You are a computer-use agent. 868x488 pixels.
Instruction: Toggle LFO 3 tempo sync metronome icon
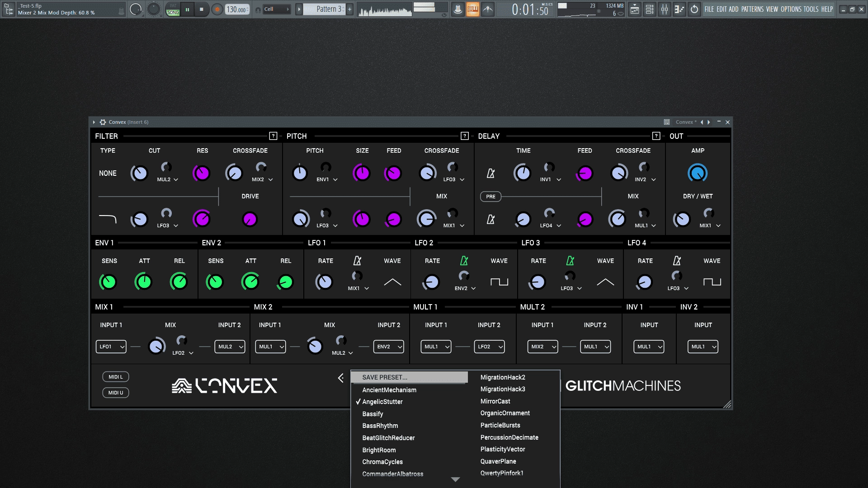click(570, 261)
